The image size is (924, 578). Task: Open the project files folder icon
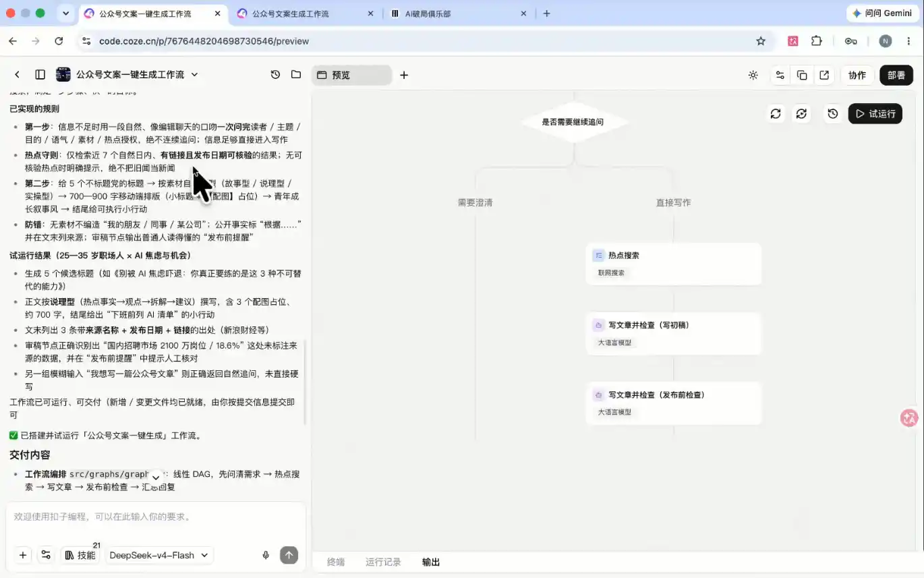point(296,75)
